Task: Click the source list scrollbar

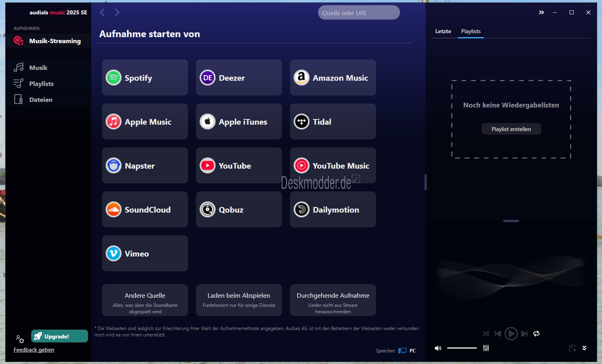Action: pos(426,182)
